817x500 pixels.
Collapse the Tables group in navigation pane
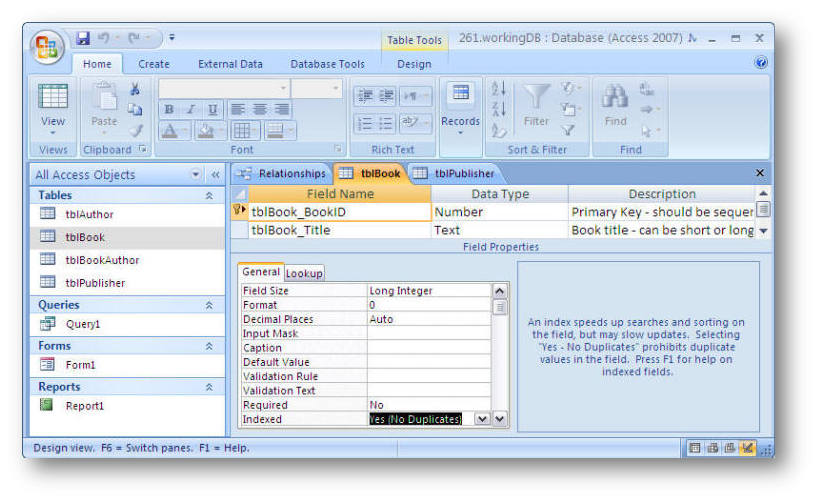click(x=209, y=196)
